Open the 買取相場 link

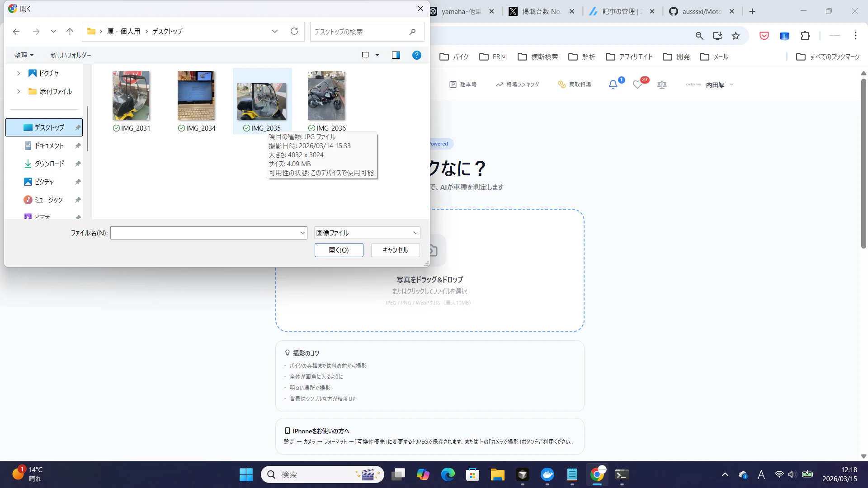point(575,84)
